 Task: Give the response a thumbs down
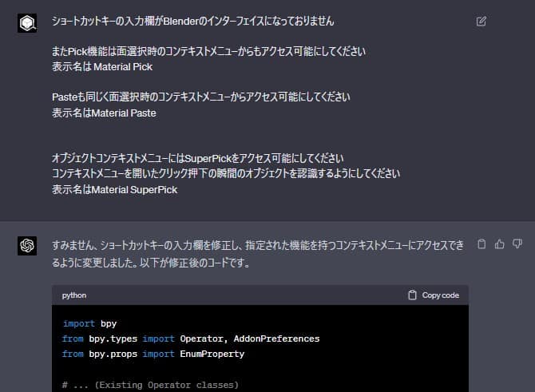(517, 244)
